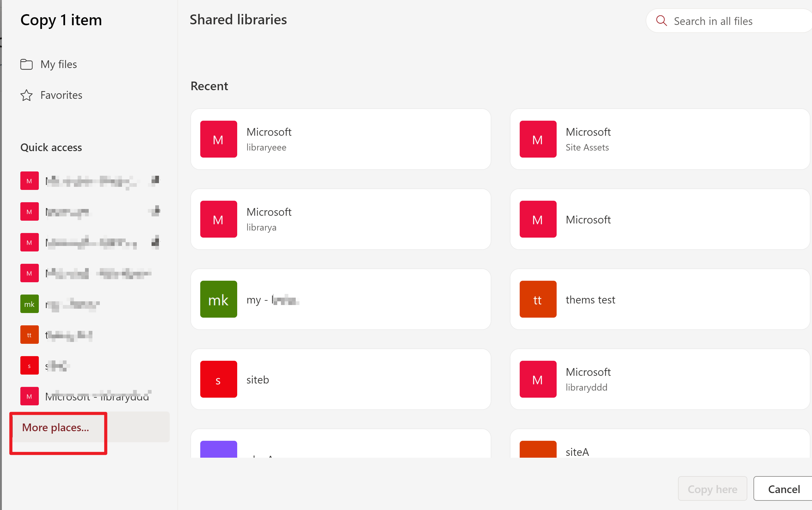Click the green mk icon in Quick access
Image resolution: width=812 pixels, height=510 pixels.
(x=29, y=304)
